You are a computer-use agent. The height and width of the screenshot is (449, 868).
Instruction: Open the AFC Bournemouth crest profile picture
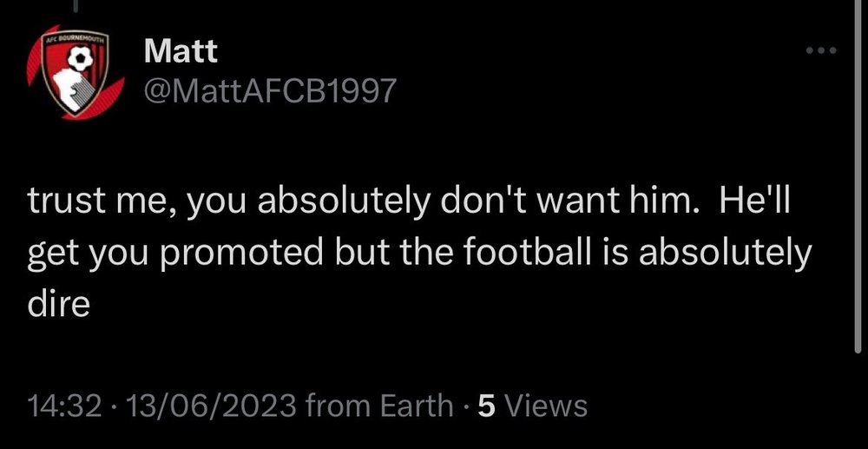(x=76, y=72)
